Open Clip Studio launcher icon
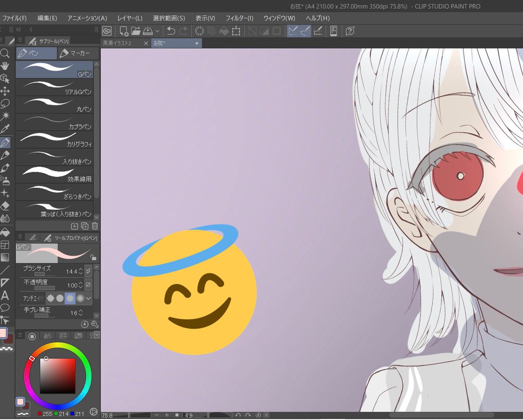523x420 pixels. click(107, 31)
